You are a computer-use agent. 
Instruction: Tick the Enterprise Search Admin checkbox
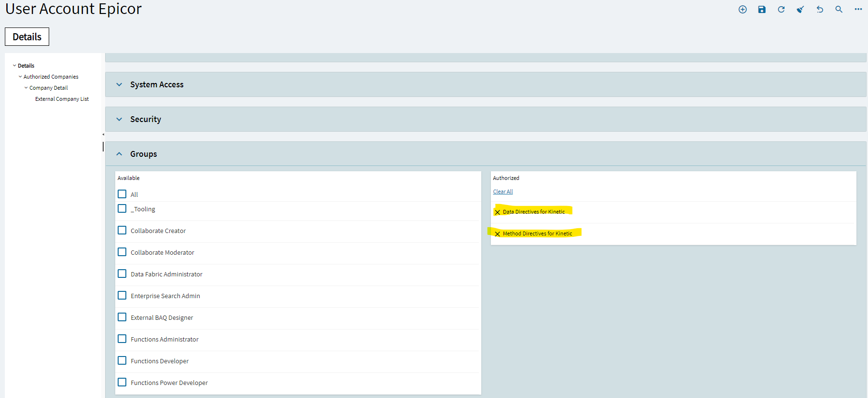tap(122, 295)
